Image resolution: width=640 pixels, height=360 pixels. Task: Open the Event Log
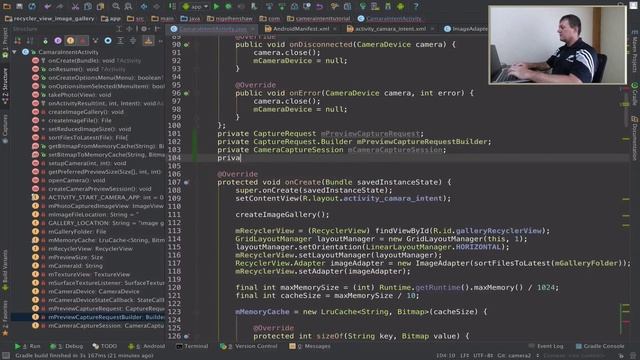(x=545, y=346)
